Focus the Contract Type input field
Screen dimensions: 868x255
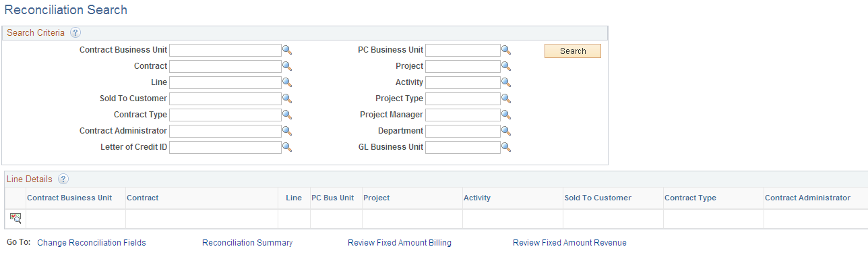click(225, 115)
